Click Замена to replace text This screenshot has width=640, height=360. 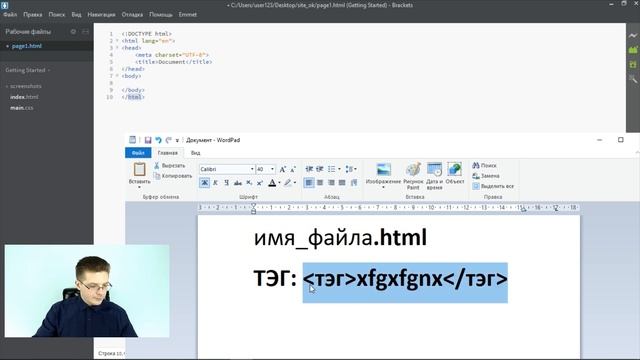[x=486, y=176]
